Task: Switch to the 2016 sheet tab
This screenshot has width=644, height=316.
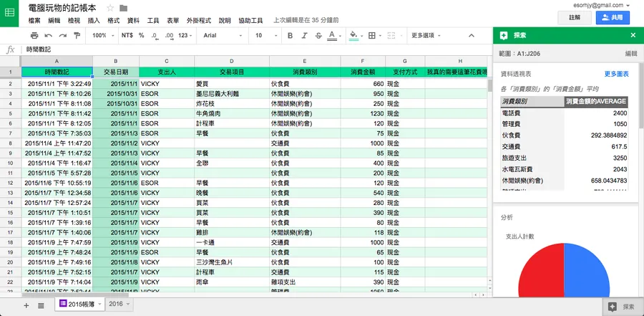Action: (x=119, y=305)
